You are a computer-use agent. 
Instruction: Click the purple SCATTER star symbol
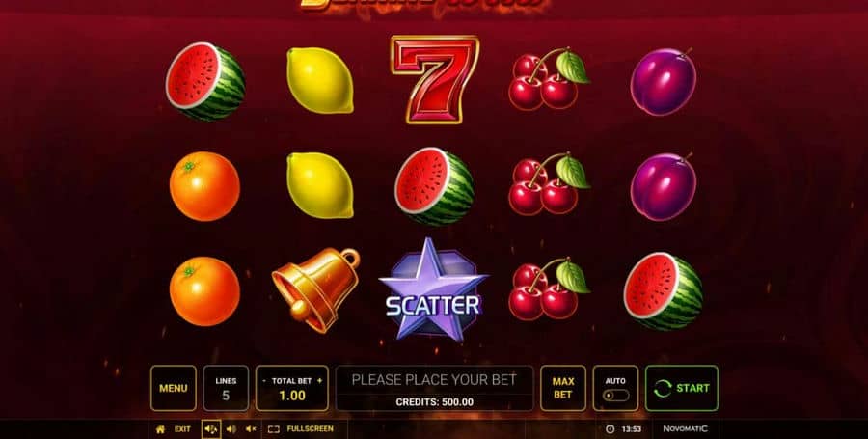tap(433, 290)
